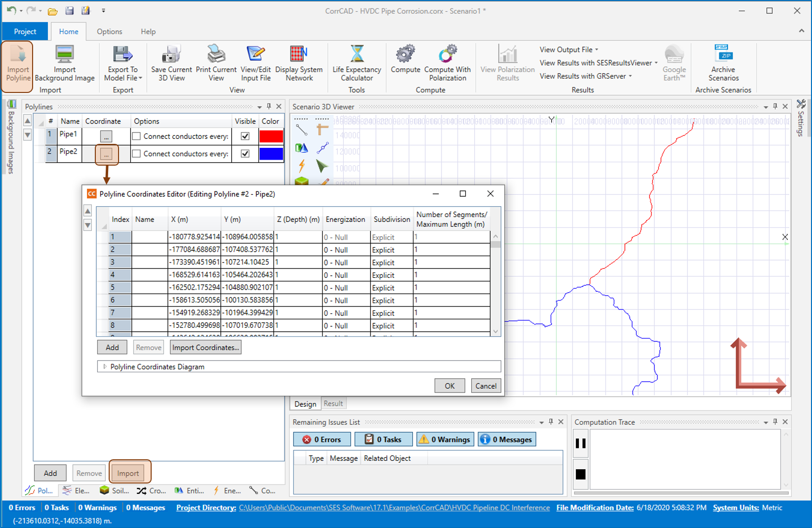Click the Import Coordinates button

(x=205, y=348)
